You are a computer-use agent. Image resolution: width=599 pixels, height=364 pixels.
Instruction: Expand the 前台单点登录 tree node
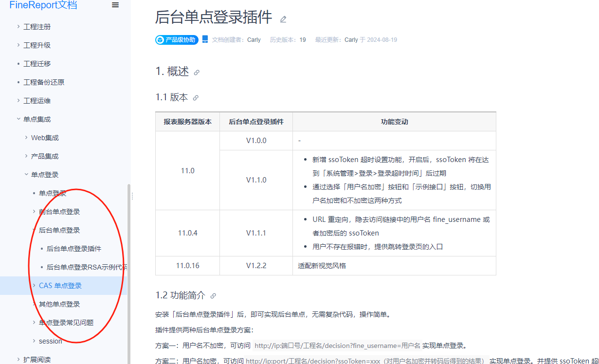pyautogui.click(x=34, y=212)
